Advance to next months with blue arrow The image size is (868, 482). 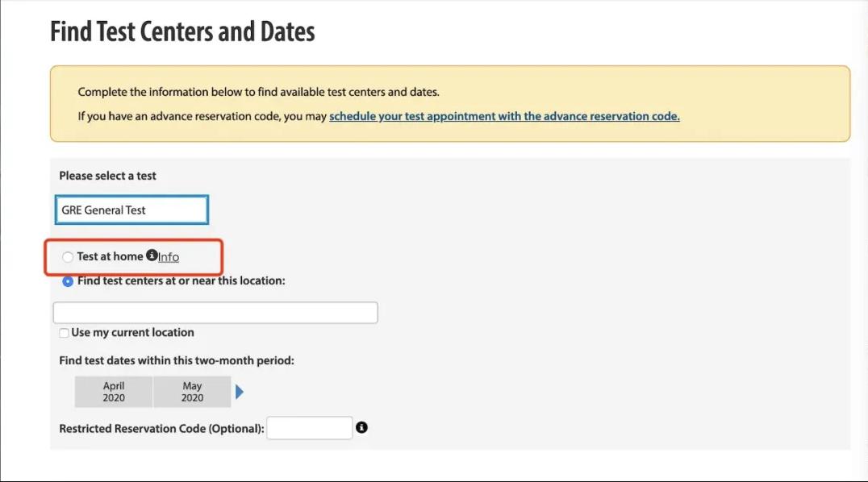coord(239,392)
